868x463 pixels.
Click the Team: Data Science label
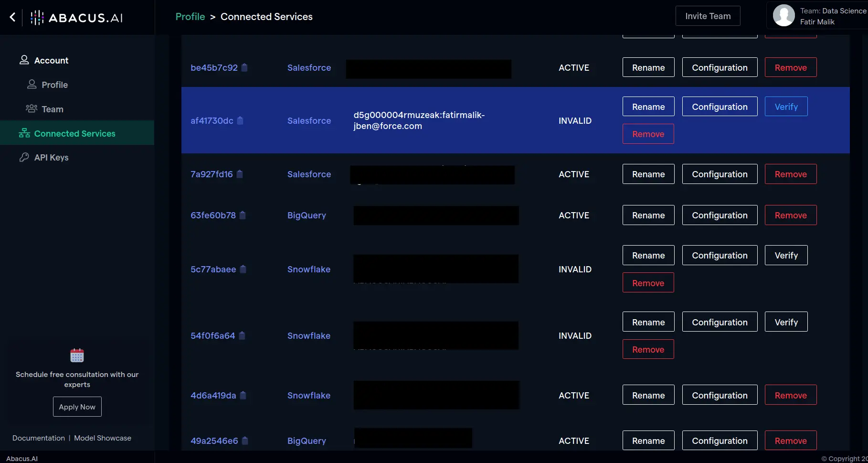833,11
